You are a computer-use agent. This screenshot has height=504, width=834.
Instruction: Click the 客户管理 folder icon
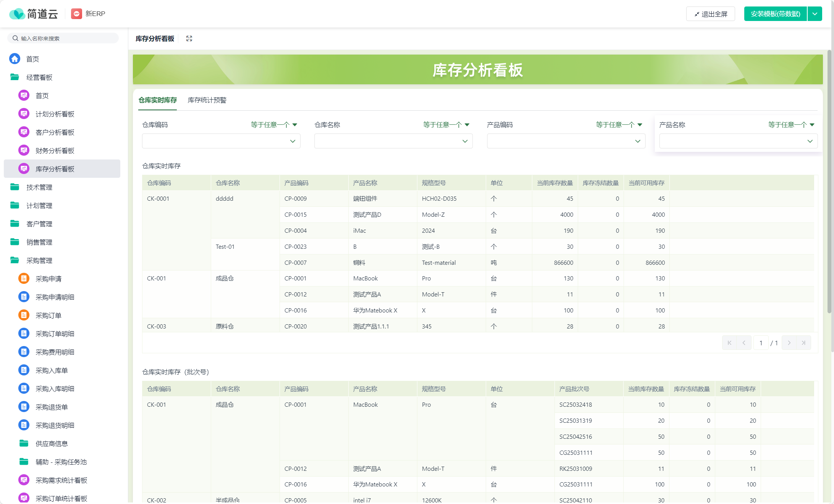(15, 224)
